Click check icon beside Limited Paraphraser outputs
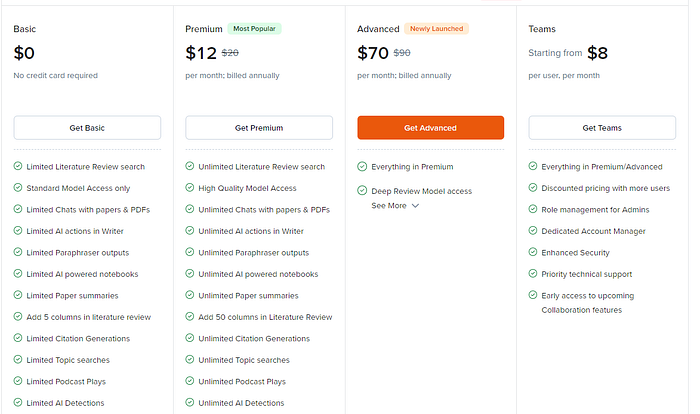Screen dimensions: 700x414 coord(19,253)
